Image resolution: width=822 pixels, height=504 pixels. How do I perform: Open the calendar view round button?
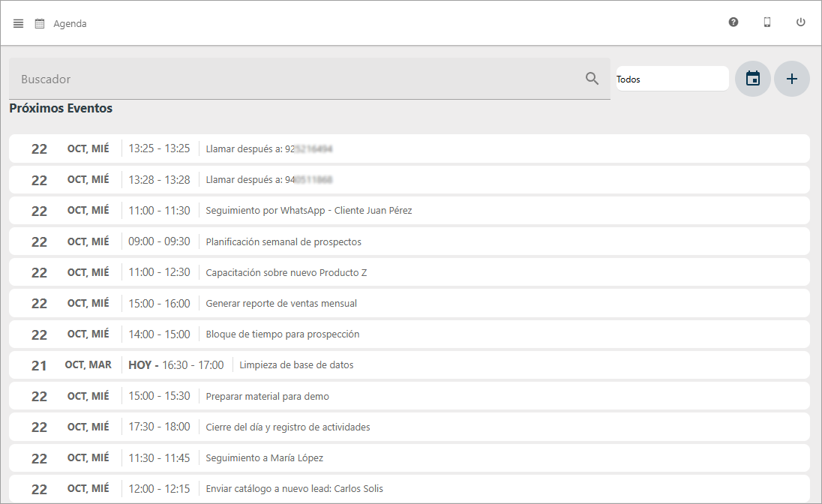pos(753,79)
